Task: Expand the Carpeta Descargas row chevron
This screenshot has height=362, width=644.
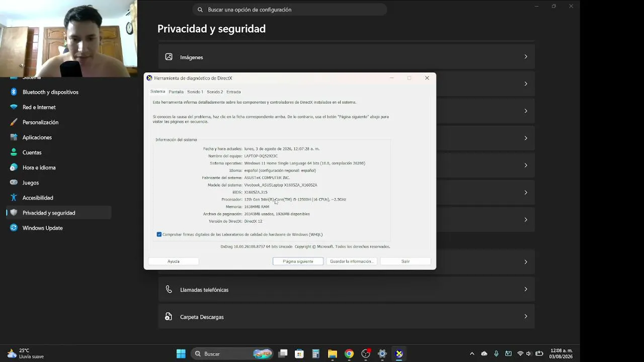Action: pos(526,316)
